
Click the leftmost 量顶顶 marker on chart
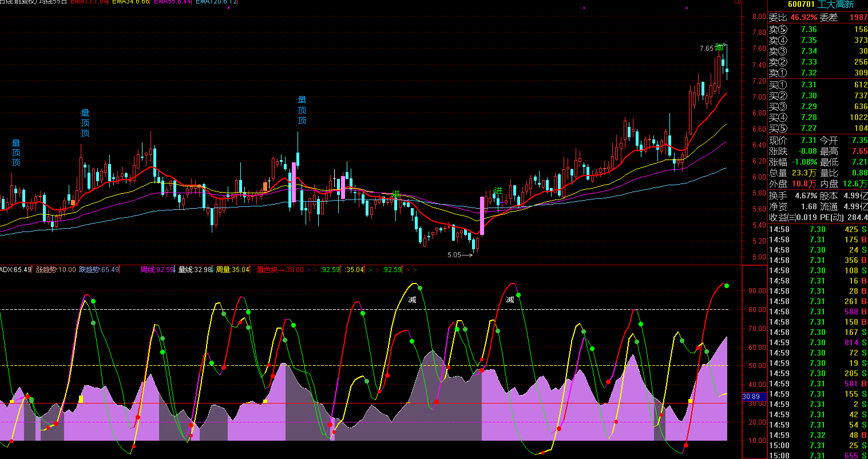(x=16, y=153)
